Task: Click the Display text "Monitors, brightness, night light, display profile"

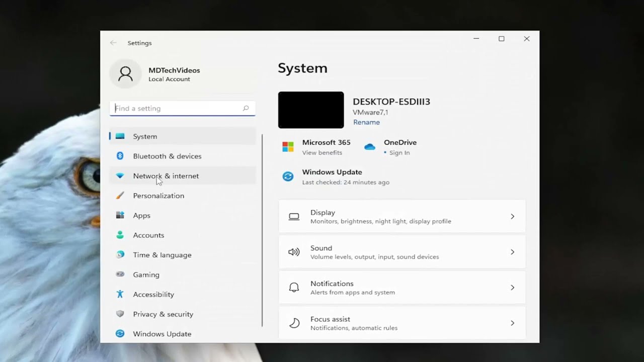Action: click(381, 221)
